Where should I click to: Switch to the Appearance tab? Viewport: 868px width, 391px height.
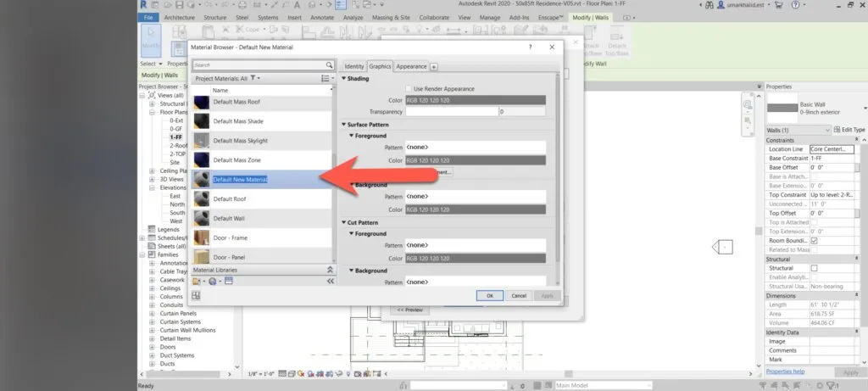[x=411, y=66]
